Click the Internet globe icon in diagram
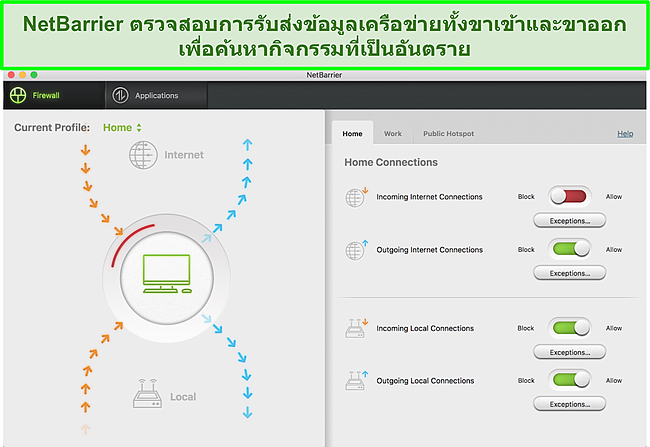 143,155
